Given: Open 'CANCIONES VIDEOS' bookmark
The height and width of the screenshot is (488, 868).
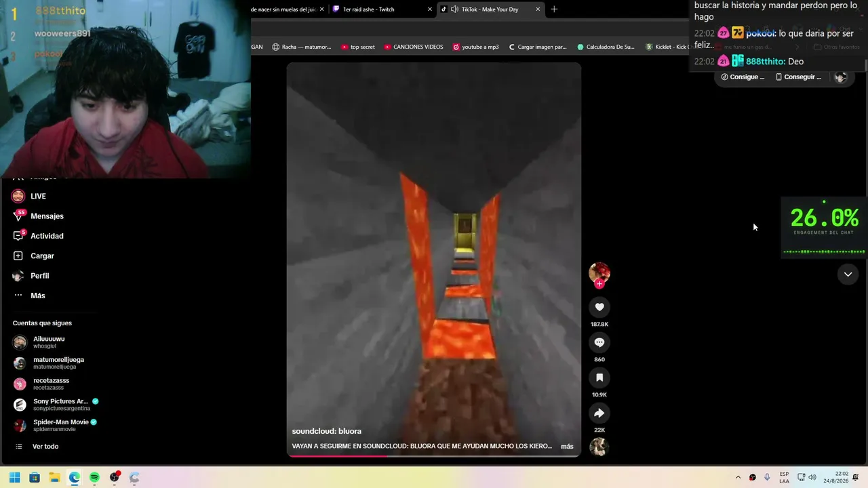Looking at the screenshot, I should pyautogui.click(x=413, y=47).
